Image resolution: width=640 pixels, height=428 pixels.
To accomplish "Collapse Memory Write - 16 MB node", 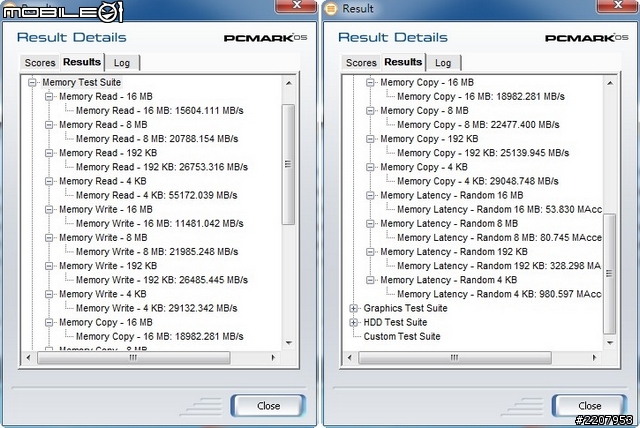I will pyautogui.click(x=49, y=209).
